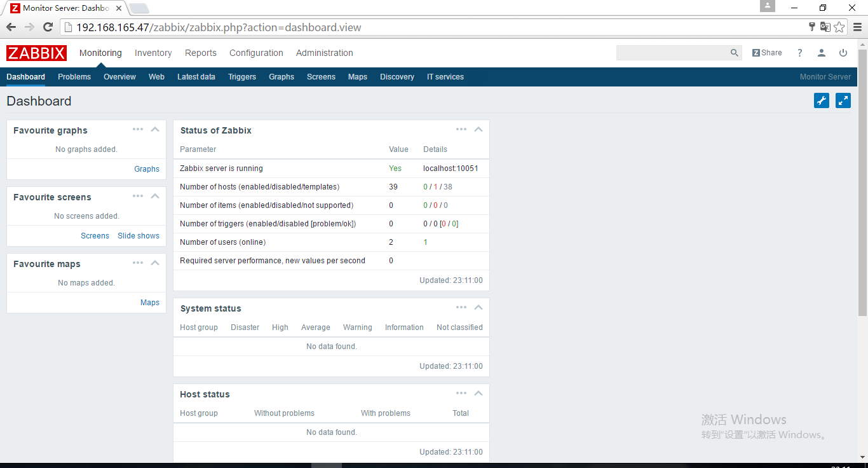
Task: Follow Graphs link in Favourite graphs
Action: point(147,169)
